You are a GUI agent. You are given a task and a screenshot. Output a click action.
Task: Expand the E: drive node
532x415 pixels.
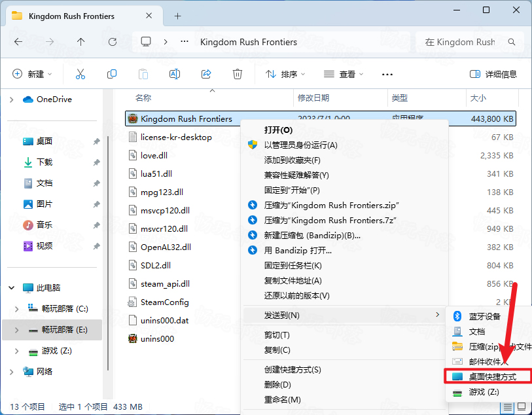coord(16,330)
